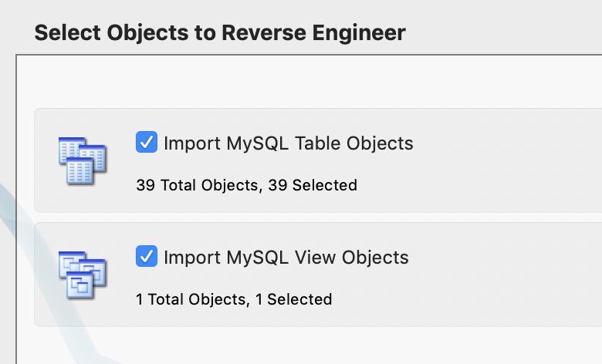Select the 39 Total Objects, 39 Selected text

click(246, 185)
